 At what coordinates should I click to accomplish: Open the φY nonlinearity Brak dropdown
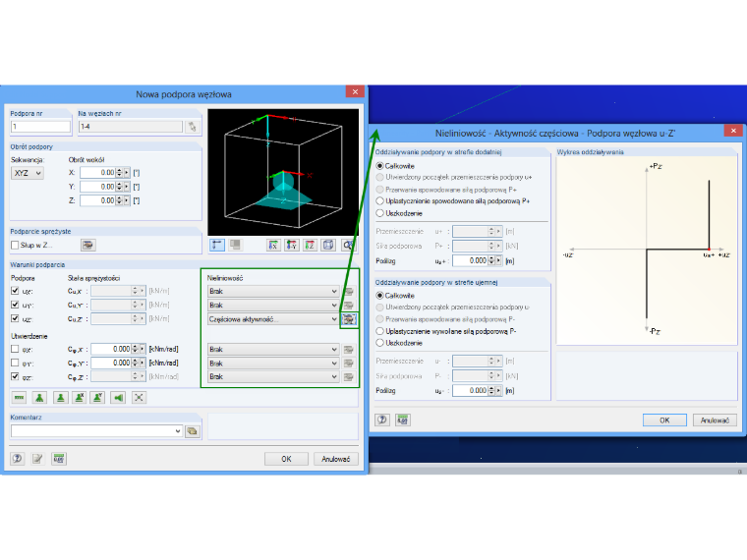pos(273,364)
